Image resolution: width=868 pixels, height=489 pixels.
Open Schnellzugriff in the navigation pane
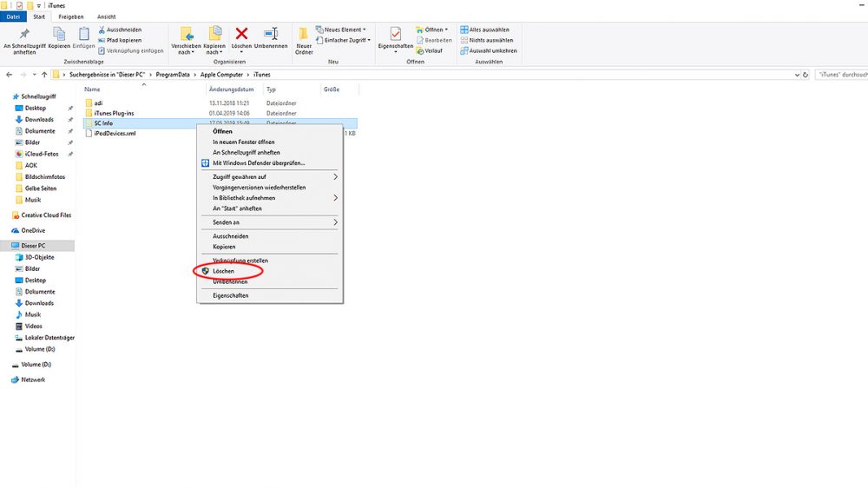tap(38, 96)
